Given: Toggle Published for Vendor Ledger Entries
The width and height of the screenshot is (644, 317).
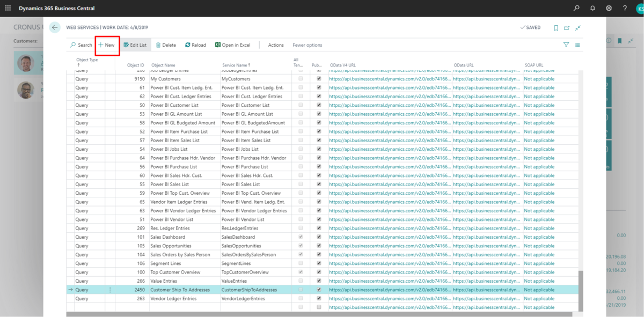Looking at the screenshot, I should coord(319,298).
